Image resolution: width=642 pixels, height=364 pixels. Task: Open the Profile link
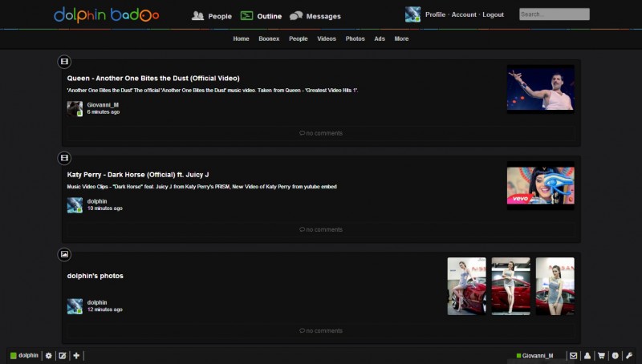tap(435, 14)
